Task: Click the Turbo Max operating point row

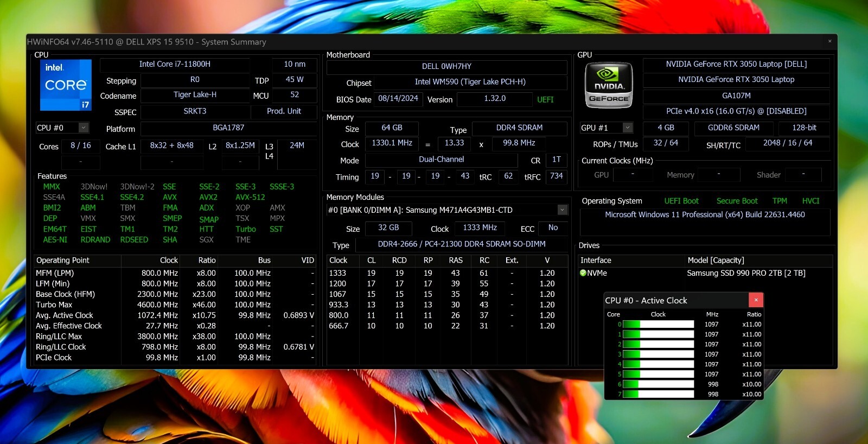Action: [x=175, y=305]
